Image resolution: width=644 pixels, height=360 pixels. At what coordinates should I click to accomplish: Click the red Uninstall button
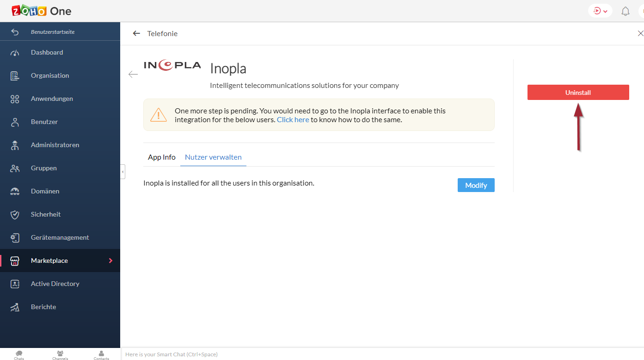[x=578, y=93]
